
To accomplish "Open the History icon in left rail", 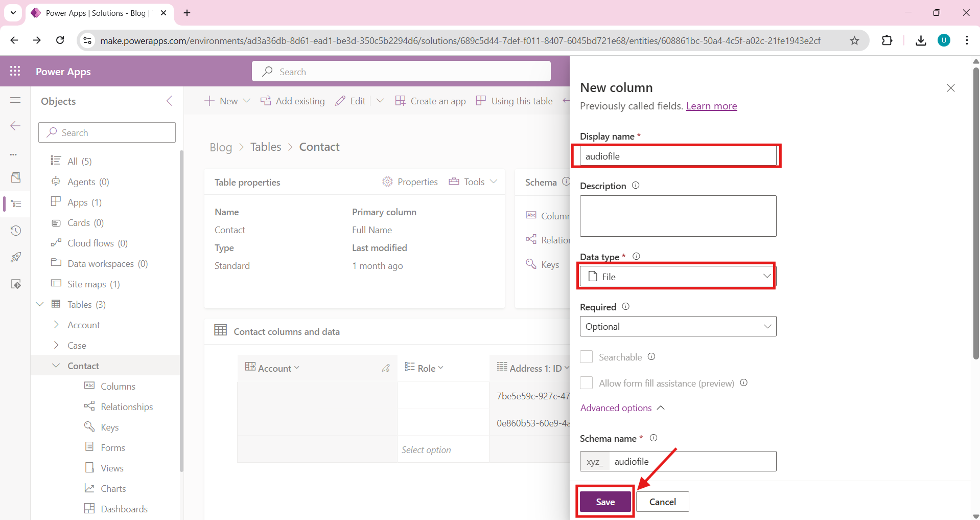I will point(16,231).
